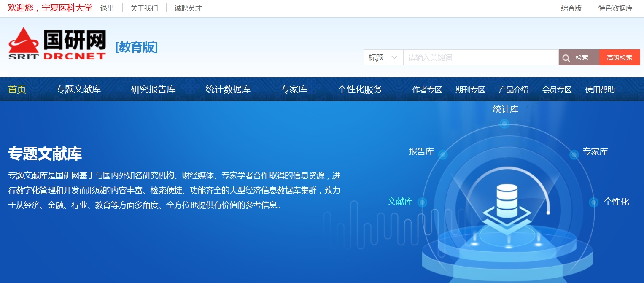
Task: Select the 个性化 node dot
Action: click(594, 202)
